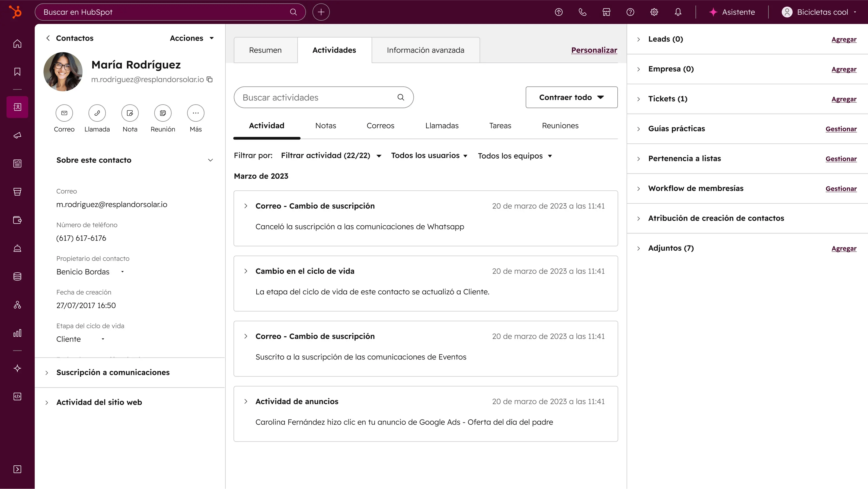868x489 pixels.
Task: Select the Correos activity tab
Action: (380, 126)
